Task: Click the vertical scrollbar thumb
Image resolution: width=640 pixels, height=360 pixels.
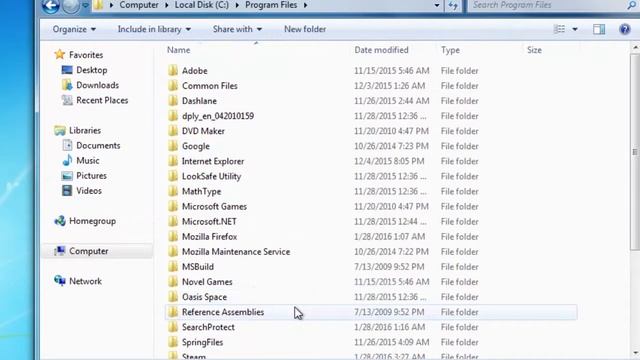Action: pos(635,152)
